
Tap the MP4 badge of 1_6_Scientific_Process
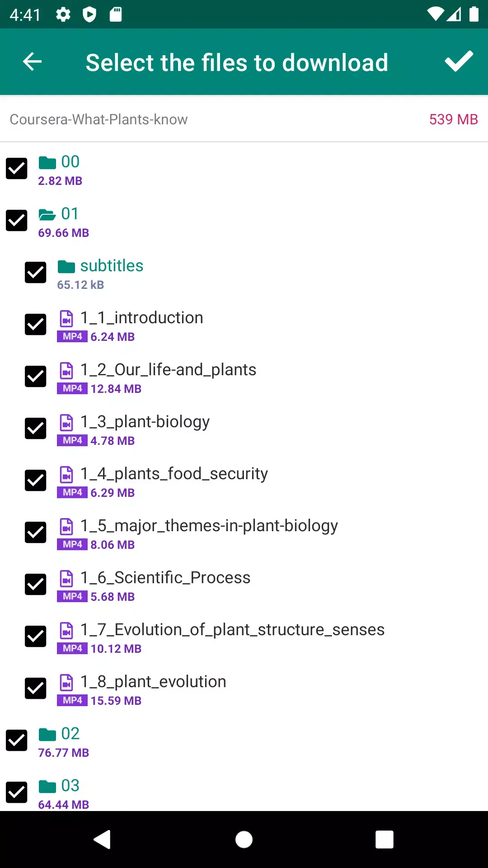click(71, 596)
